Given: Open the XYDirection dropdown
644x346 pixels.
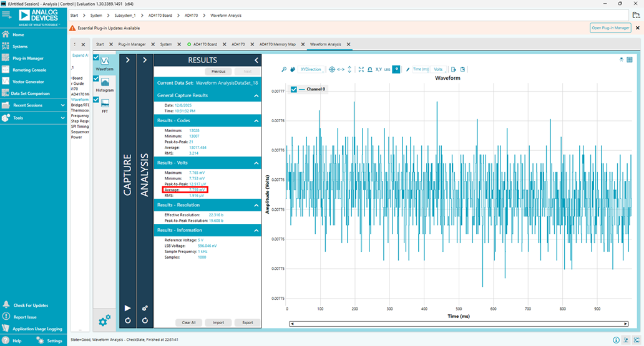Looking at the screenshot, I should (311, 69).
